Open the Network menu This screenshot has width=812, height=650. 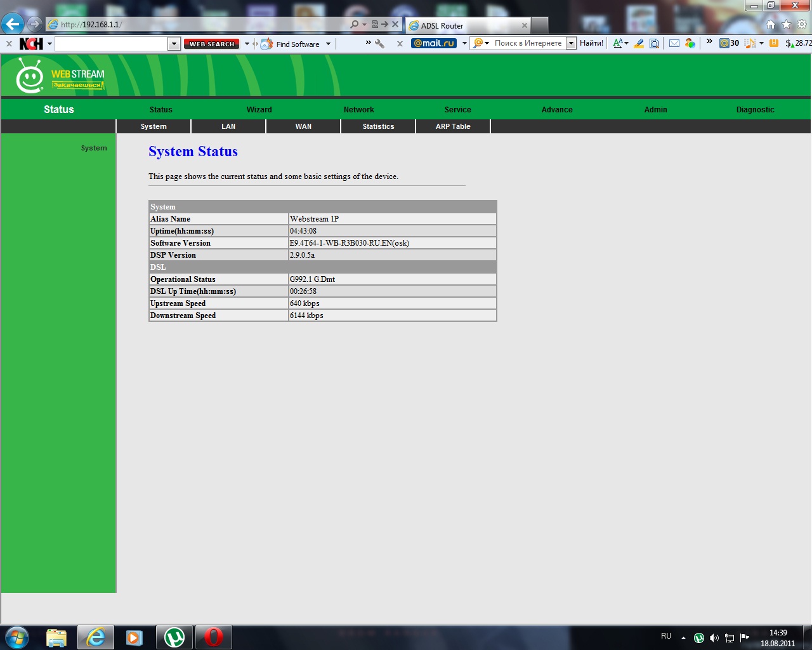pos(359,110)
